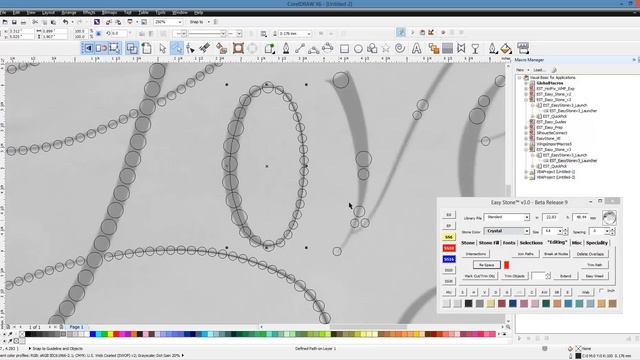
Task: Open the Stone Color Crystal dropdown
Action: (527, 231)
